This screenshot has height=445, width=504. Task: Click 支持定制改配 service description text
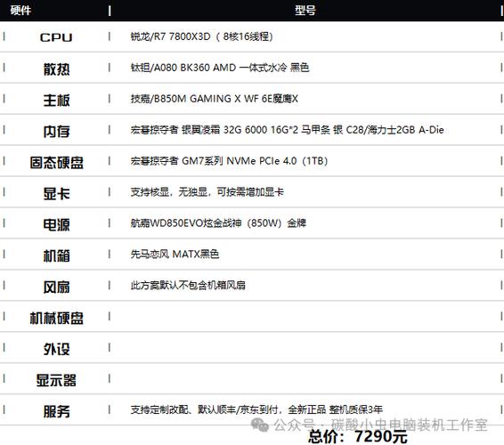256,409
